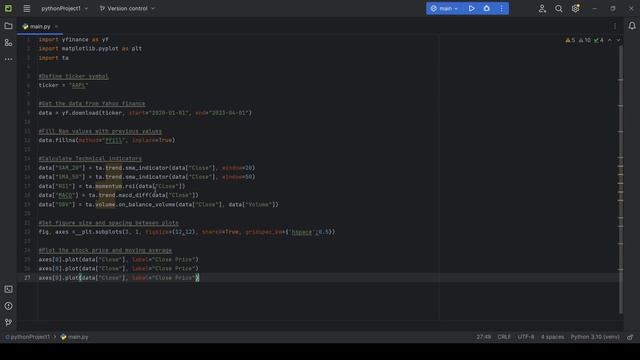Open the warnings count inspection widget

(570, 40)
